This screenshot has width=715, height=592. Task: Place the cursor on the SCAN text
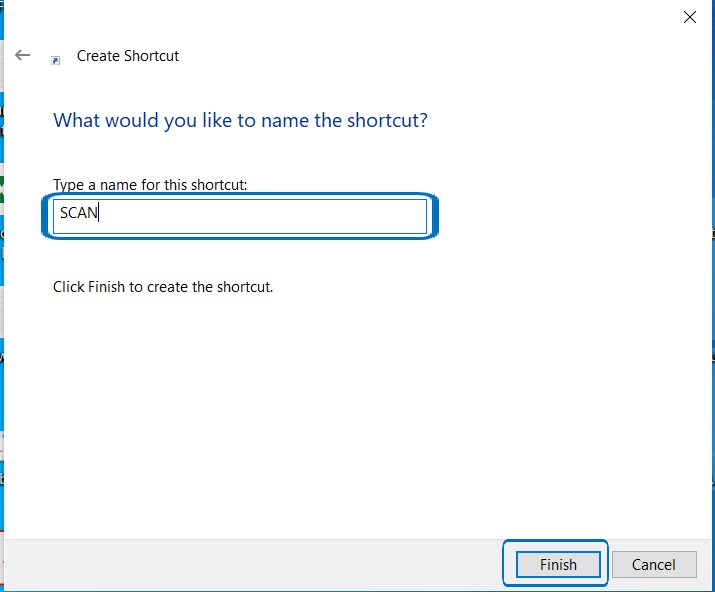tap(78, 213)
